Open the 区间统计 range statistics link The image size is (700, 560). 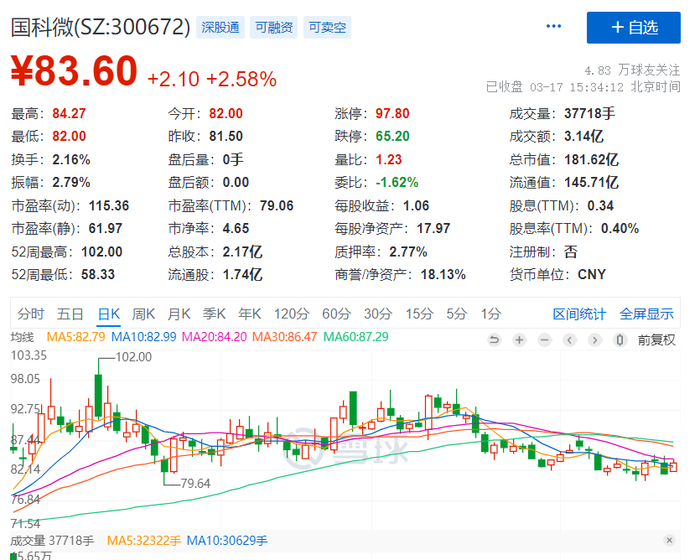pos(579,314)
